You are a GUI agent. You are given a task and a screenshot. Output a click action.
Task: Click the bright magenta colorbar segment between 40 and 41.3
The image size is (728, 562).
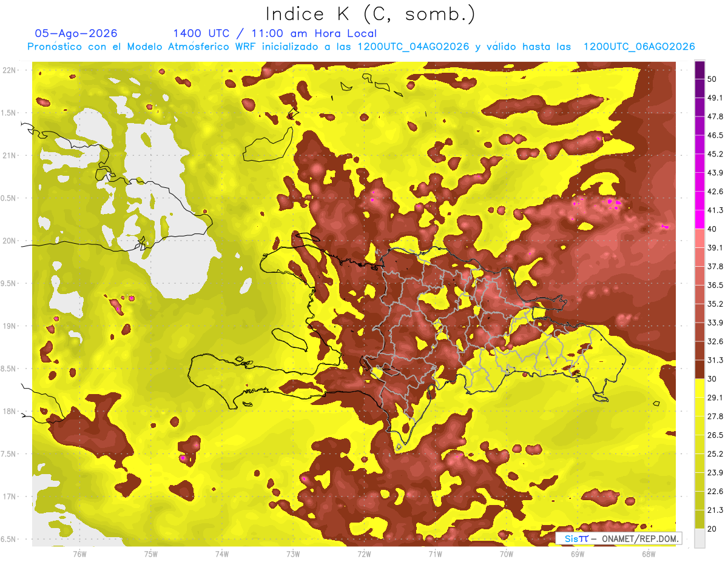point(699,219)
